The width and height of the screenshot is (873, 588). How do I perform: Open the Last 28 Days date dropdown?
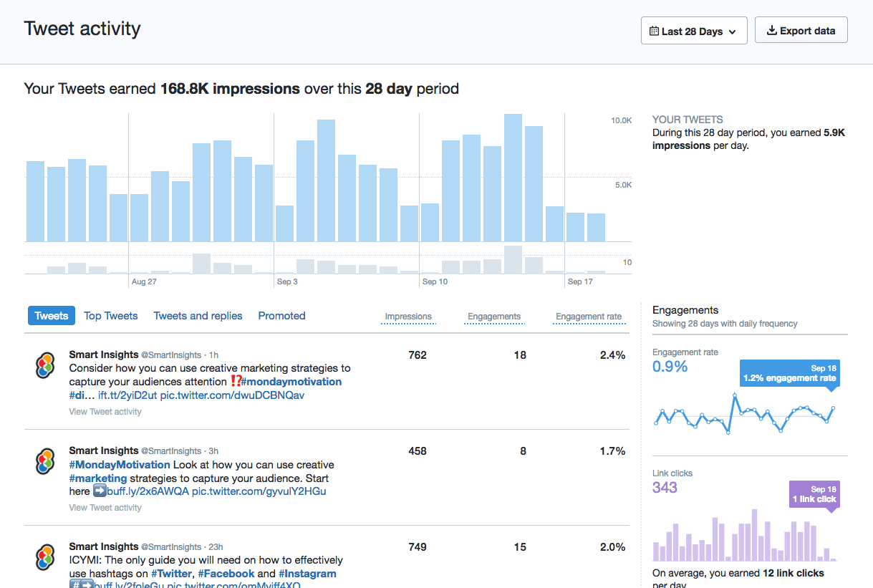(693, 31)
